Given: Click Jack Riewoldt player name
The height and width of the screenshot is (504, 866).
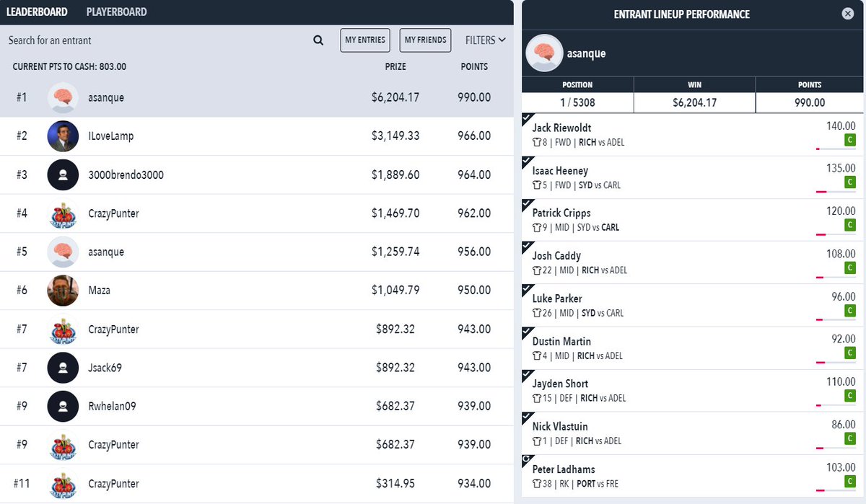Looking at the screenshot, I should [562, 128].
